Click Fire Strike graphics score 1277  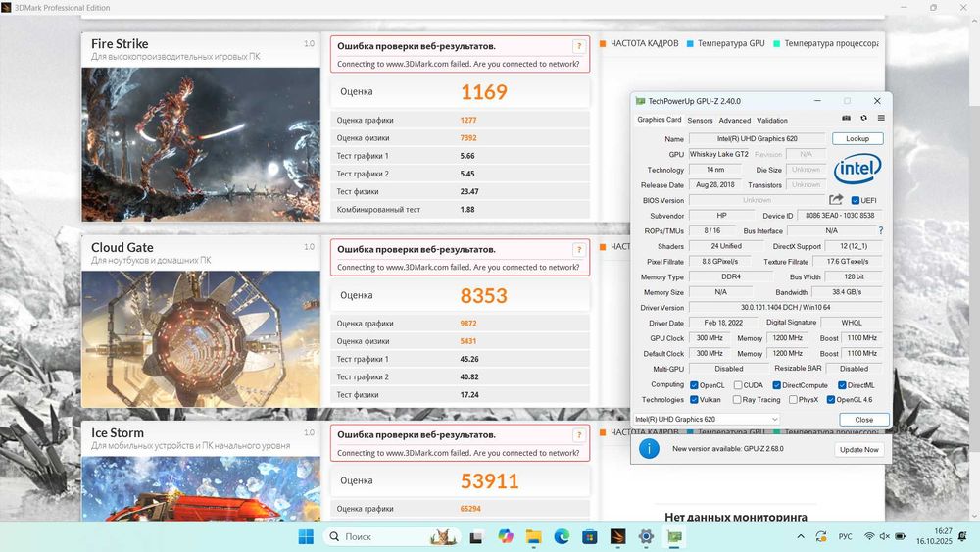click(x=468, y=120)
